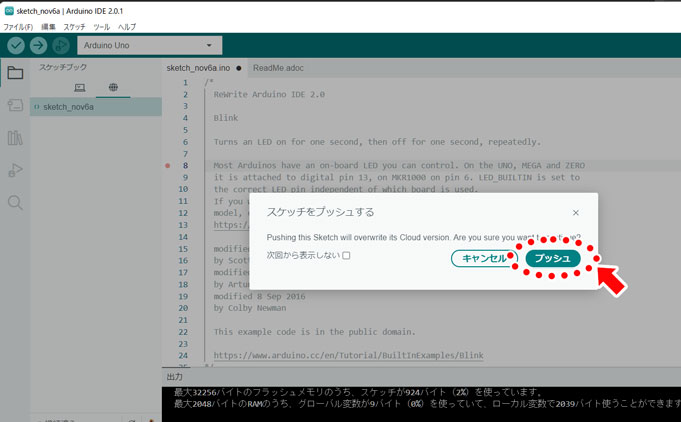681x422 pixels.
Task: Tick the 次回から表示しない checkbox
Action: coord(346,255)
